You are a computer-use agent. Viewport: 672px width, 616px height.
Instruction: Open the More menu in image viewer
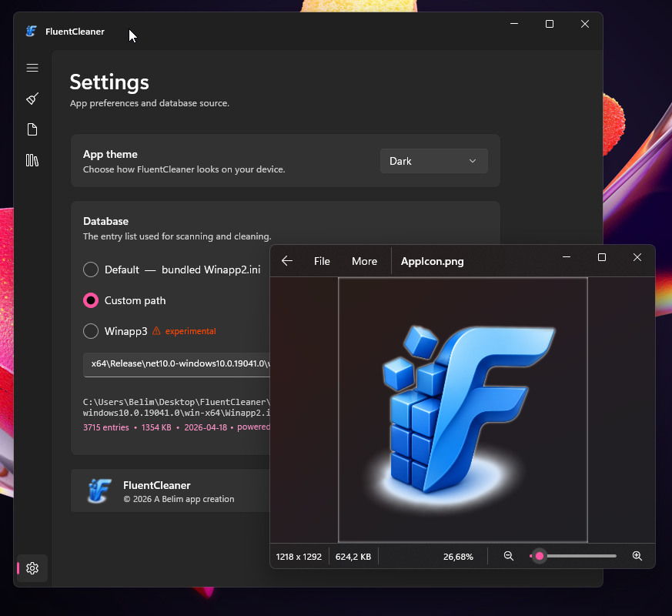364,261
